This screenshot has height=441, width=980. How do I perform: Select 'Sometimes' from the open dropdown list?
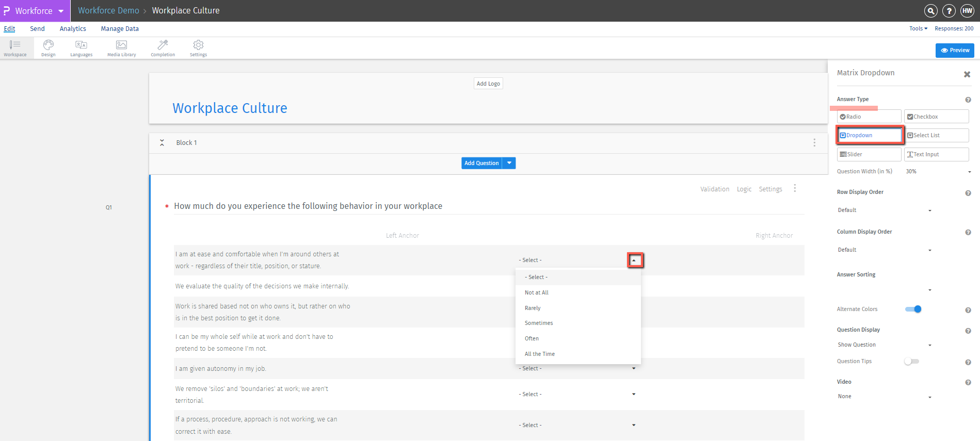pyautogui.click(x=539, y=323)
